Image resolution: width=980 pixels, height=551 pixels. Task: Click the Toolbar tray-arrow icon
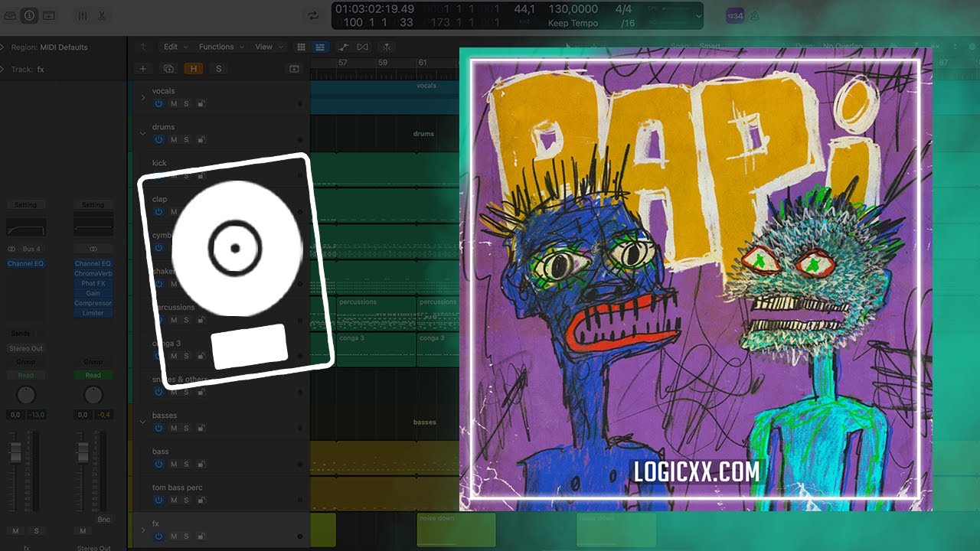[x=49, y=15]
